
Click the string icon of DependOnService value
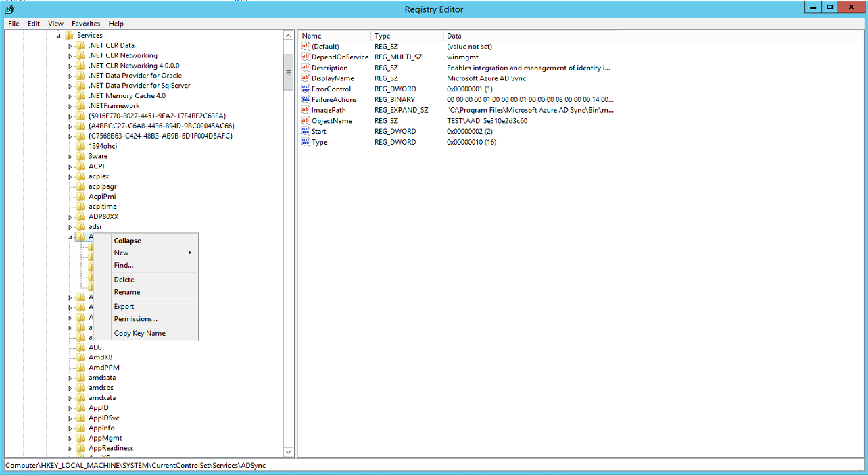coord(306,57)
